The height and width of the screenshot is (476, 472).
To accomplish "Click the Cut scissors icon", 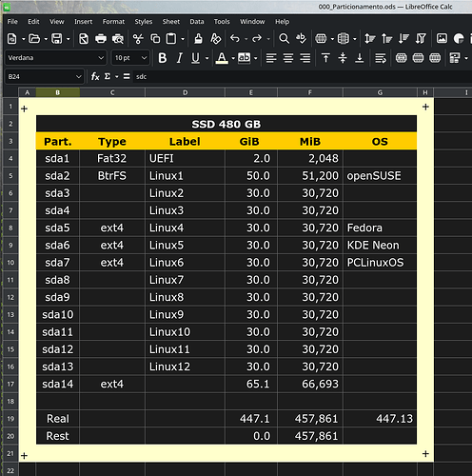I will pyautogui.click(x=138, y=39).
